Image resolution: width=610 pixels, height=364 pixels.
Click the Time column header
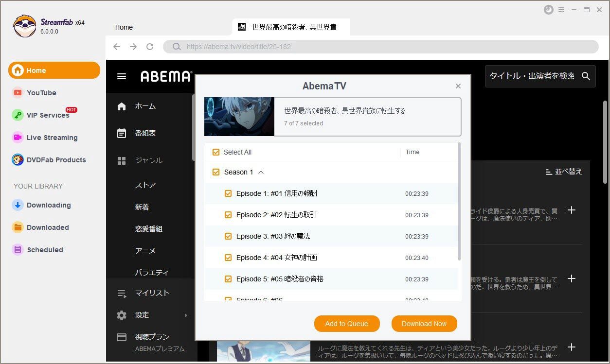coord(412,152)
